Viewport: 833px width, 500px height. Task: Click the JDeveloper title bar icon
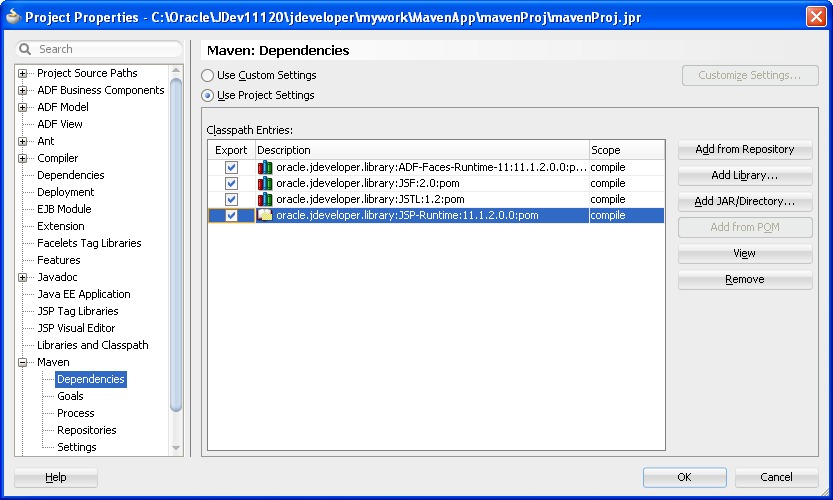coord(13,17)
